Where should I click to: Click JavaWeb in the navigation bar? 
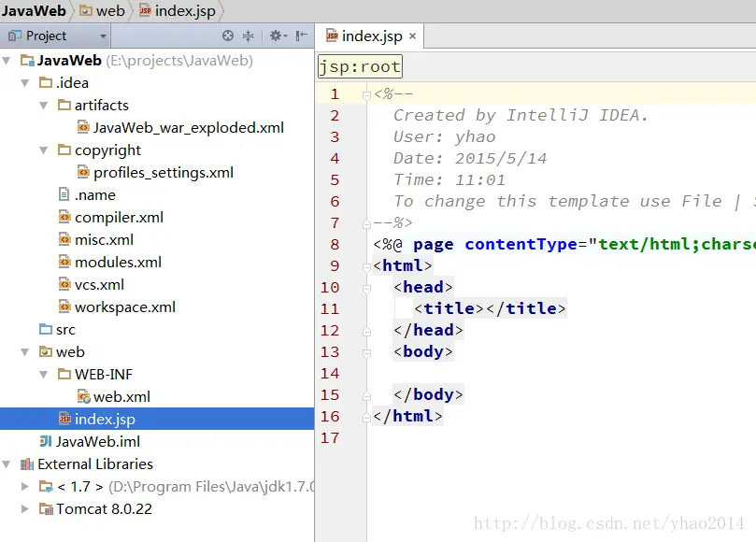34,10
